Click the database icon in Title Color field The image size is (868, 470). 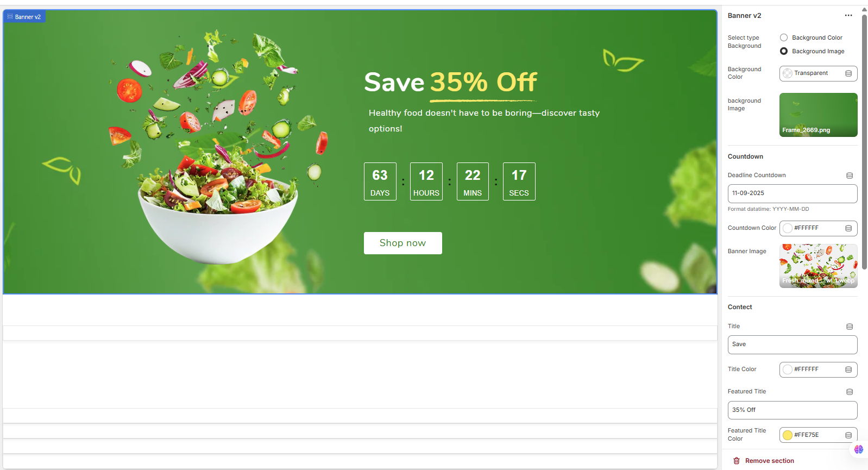coord(848,369)
